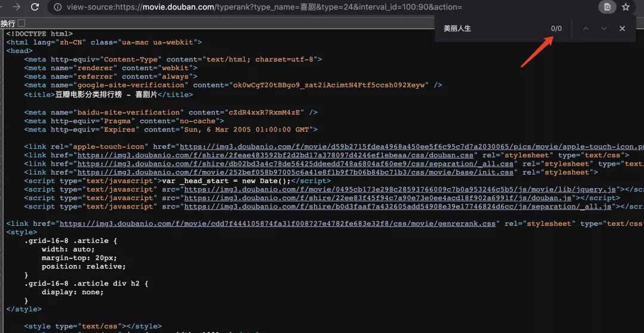Close the find bar
644x333 pixels.
[x=622, y=29]
